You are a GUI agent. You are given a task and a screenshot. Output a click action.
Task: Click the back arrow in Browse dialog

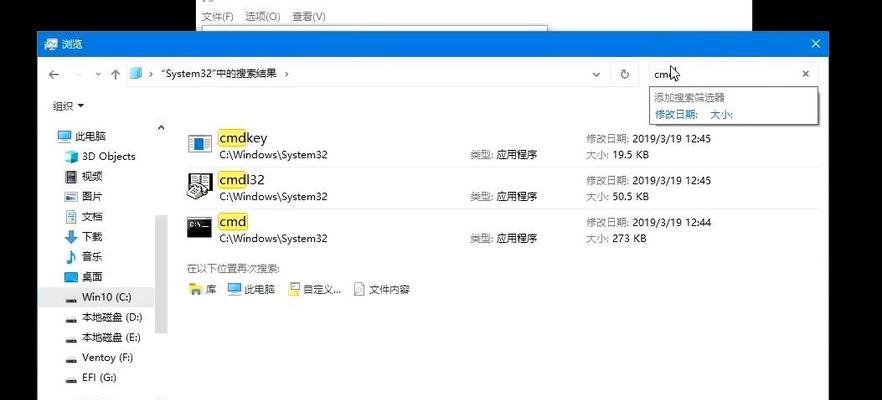tap(53, 74)
